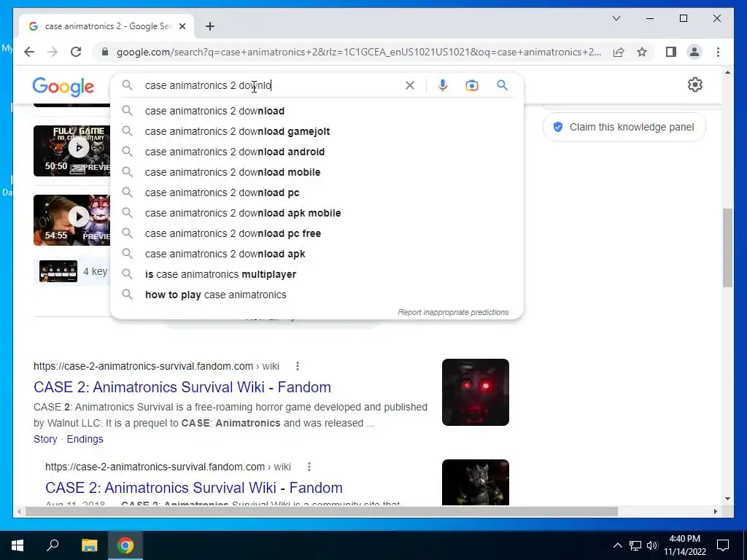Image resolution: width=747 pixels, height=560 pixels.
Task: Select suggestion 'download pc free'
Action: point(317,234)
